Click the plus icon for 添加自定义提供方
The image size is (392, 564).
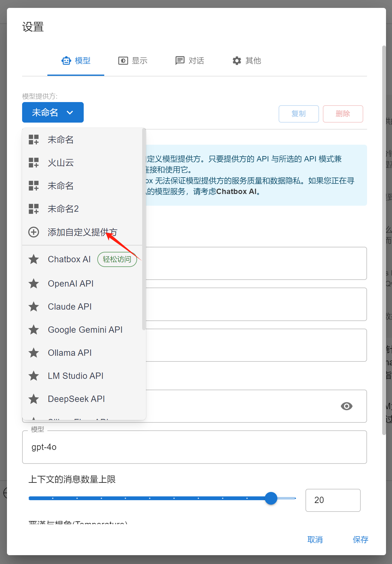[34, 232]
